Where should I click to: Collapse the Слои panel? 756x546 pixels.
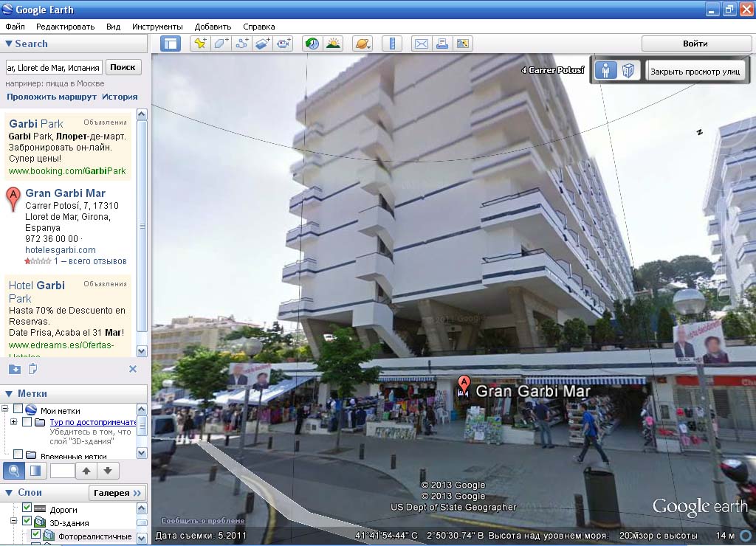tap(9, 493)
